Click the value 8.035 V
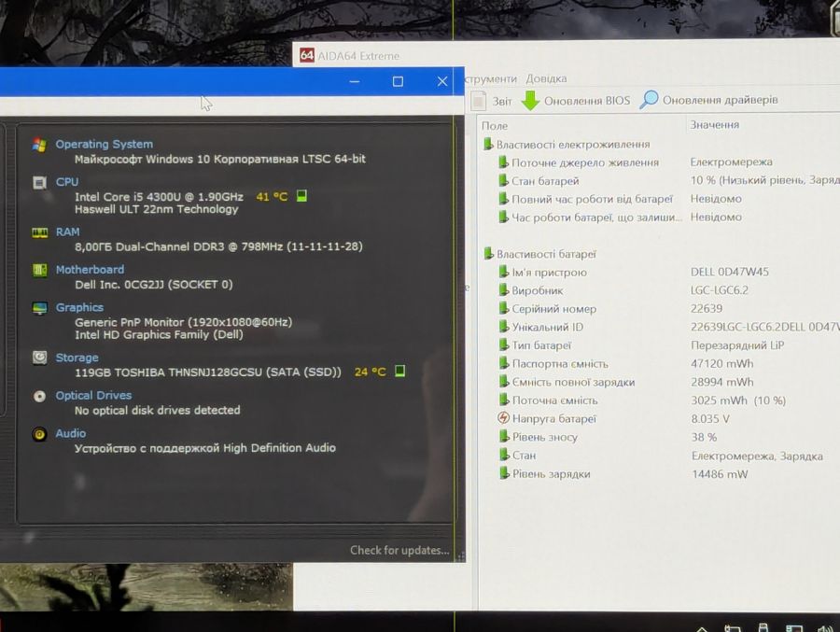Viewport: 840px width, 632px height. click(x=710, y=418)
